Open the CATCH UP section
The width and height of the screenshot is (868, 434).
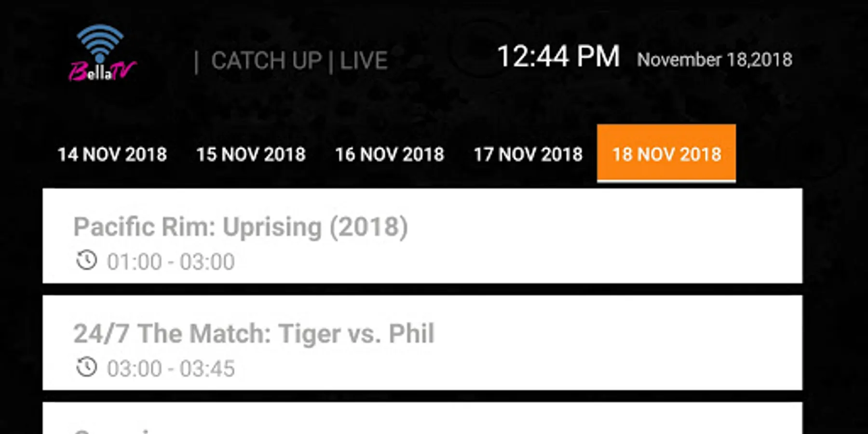coord(266,61)
